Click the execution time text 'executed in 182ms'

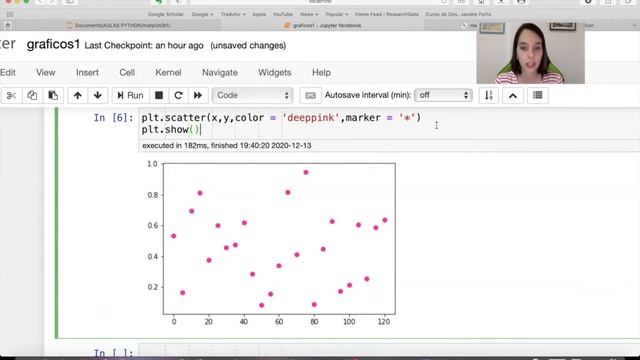pos(175,146)
